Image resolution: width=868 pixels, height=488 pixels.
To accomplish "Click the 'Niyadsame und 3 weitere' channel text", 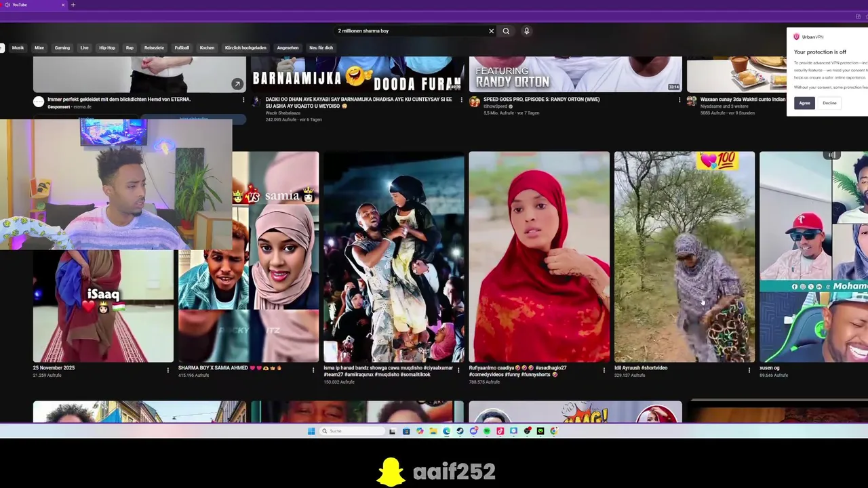I will point(724,106).
